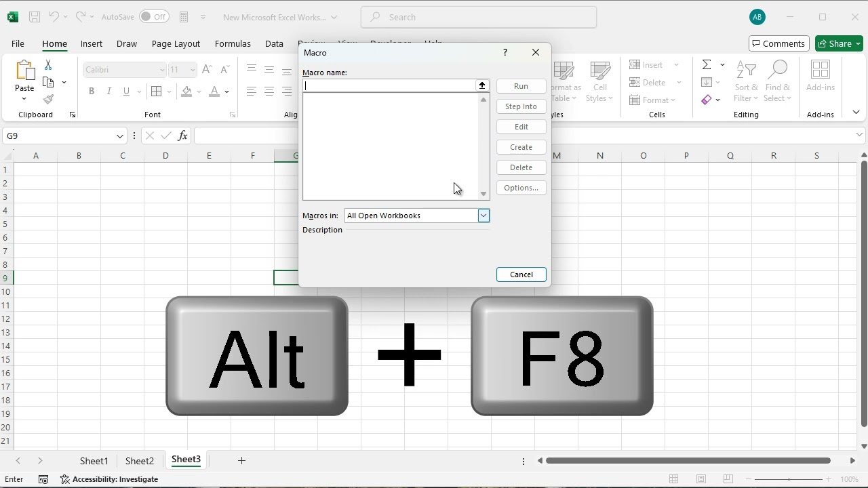868x488 pixels.
Task: Open the Share button dropdown
Action: tap(858, 43)
